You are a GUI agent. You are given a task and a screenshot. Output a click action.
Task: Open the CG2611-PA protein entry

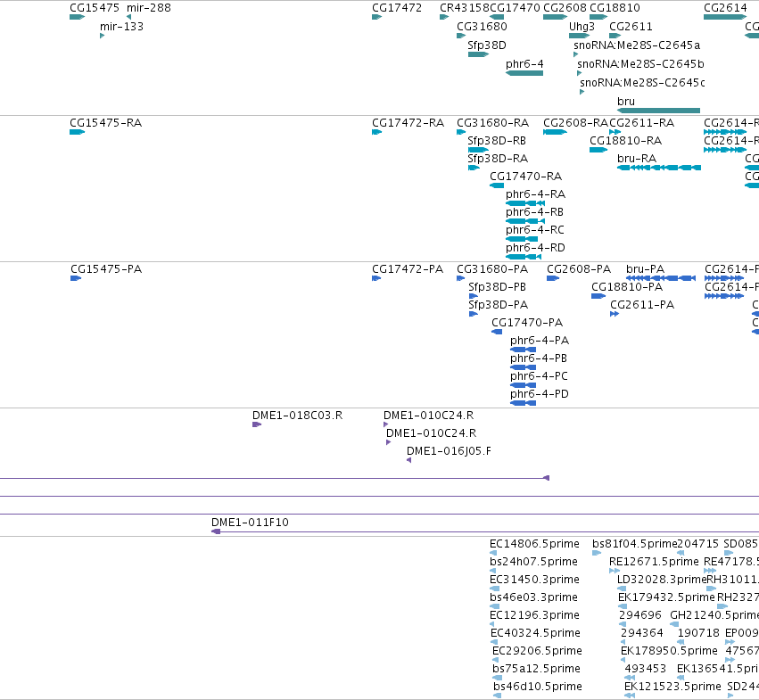642,305
